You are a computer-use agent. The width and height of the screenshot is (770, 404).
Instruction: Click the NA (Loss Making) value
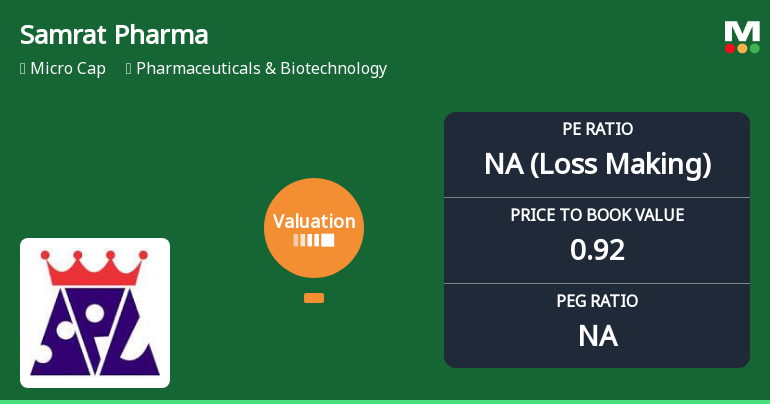(597, 164)
